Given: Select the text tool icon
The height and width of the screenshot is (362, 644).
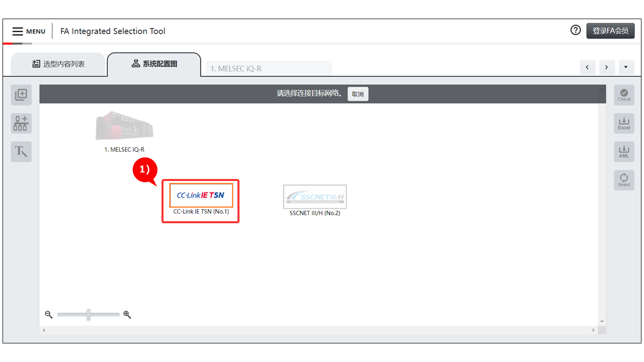Looking at the screenshot, I should 21,151.
